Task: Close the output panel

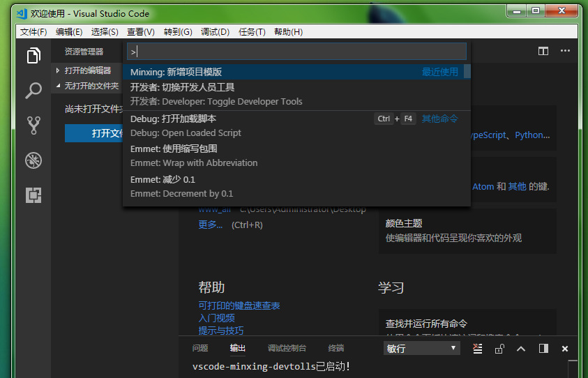Action: (x=565, y=349)
